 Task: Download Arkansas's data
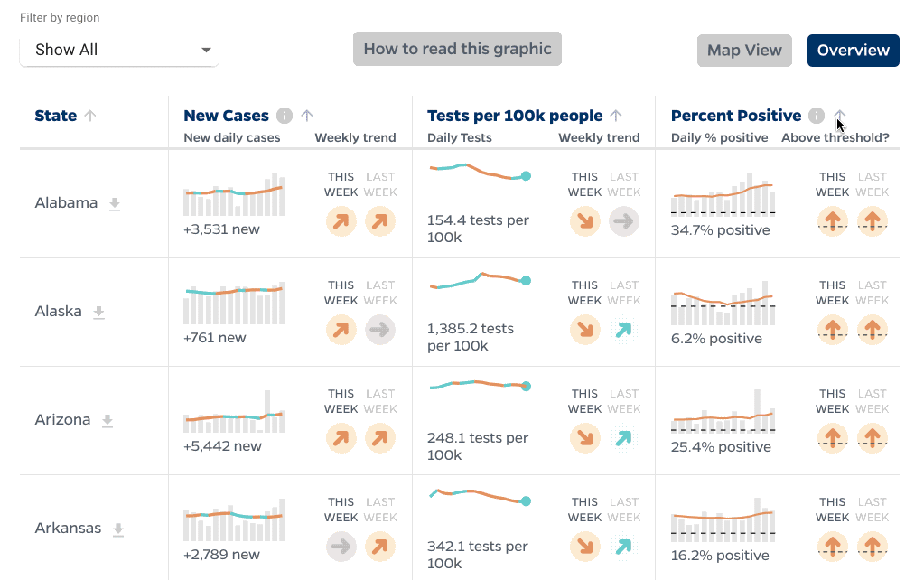coord(118,529)
